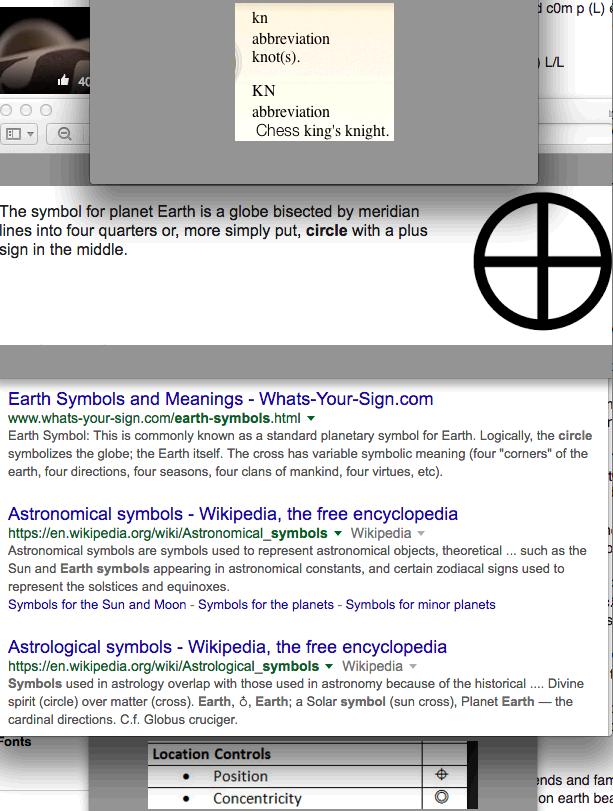Image resolution: width=613 pixels, height=811 pixels.
Task: Click the 'Fonts' label in background window
Action: coord(16,742)
